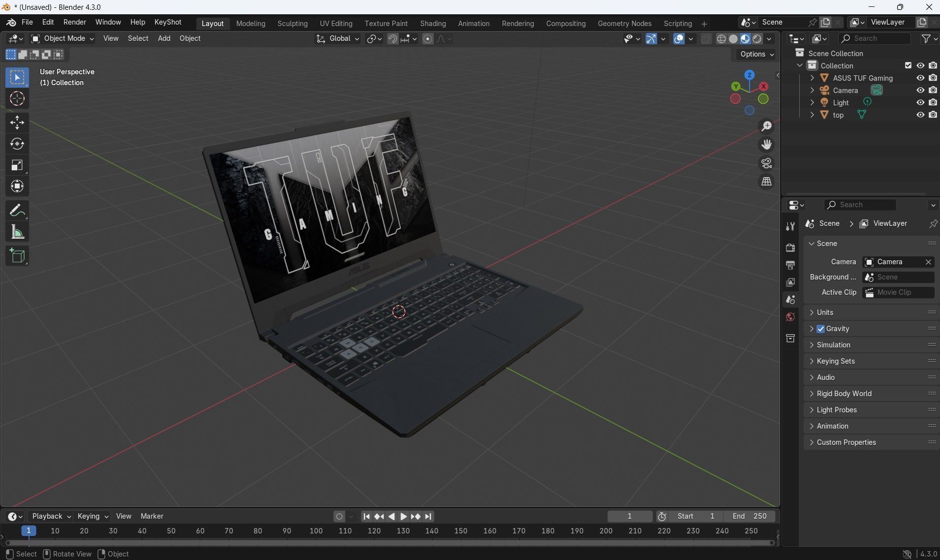
Task: Select the Scale tool
Action: (x=17, y=165)
